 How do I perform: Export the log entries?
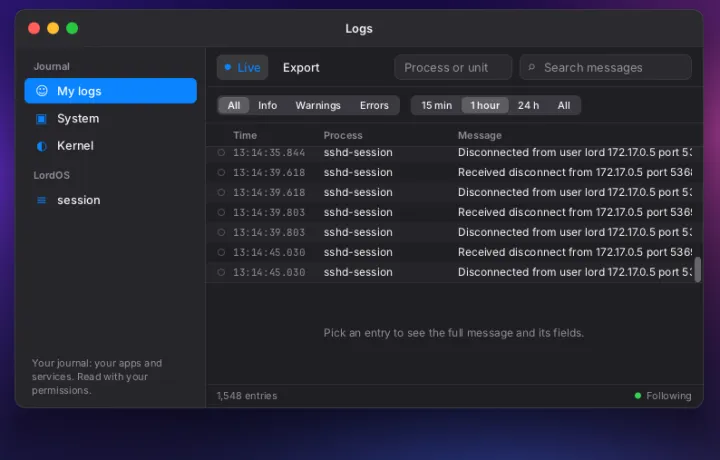click(301, 67)
